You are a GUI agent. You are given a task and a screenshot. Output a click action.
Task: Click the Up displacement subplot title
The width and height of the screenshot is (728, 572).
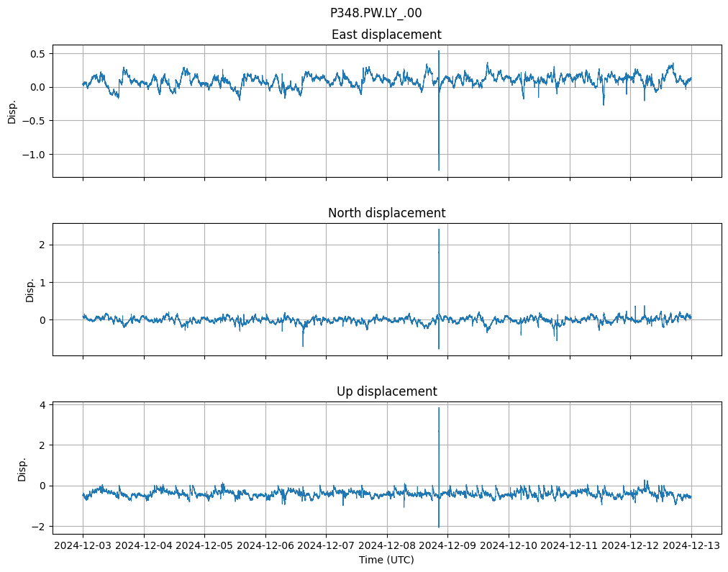pyautogui.click(x=386, y=391)
